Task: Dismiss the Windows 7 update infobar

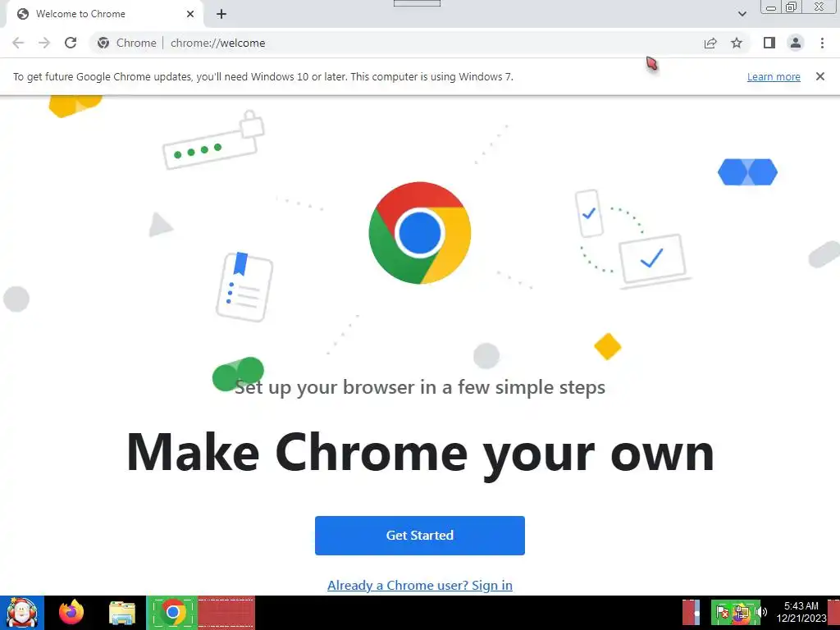Action: point(819,76)
